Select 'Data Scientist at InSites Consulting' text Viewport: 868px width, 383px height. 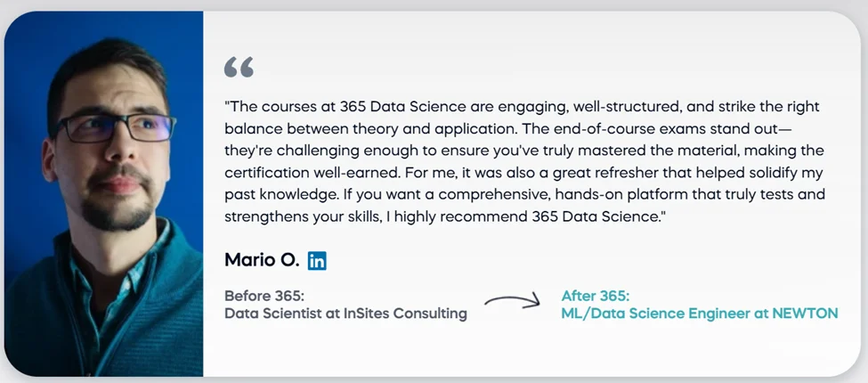click(x=345, y=314)
